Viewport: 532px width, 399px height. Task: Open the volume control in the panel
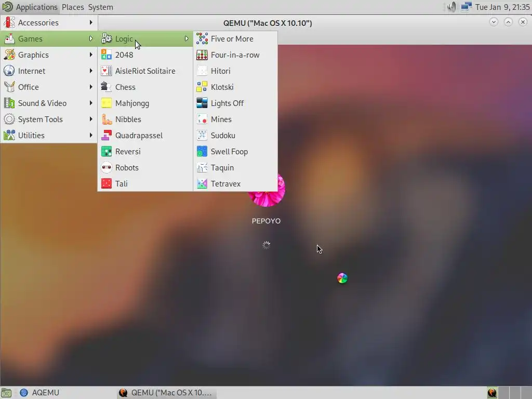(451, 7)
